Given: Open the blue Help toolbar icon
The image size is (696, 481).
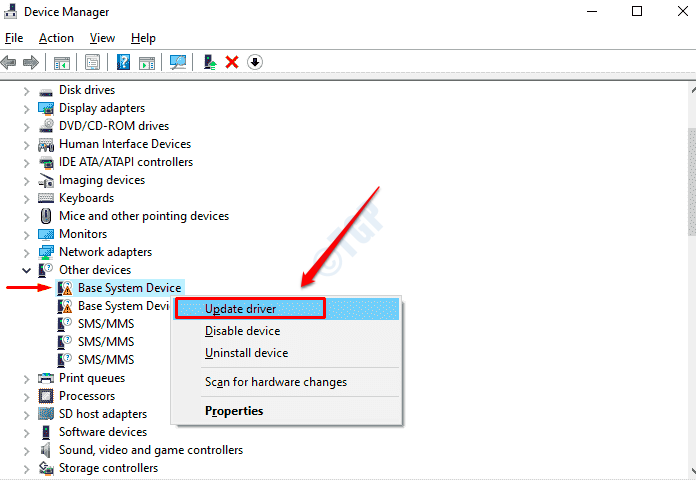Looking at the screenshot, I should click(x=123, y=62).
